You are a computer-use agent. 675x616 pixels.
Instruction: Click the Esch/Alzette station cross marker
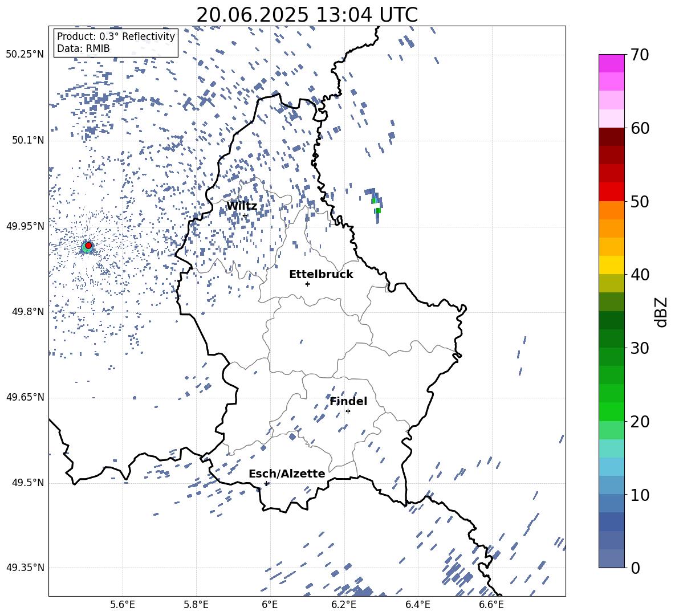pyautogui.click(x=266, y=483)
